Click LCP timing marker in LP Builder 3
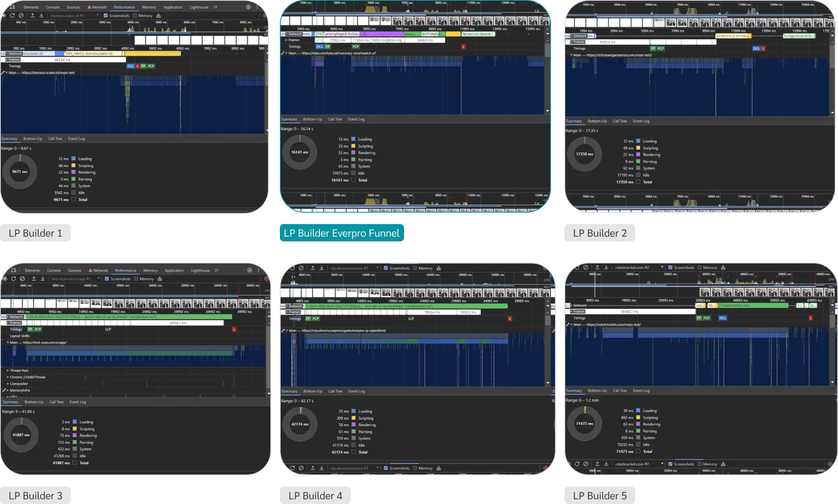 point(108,329)
